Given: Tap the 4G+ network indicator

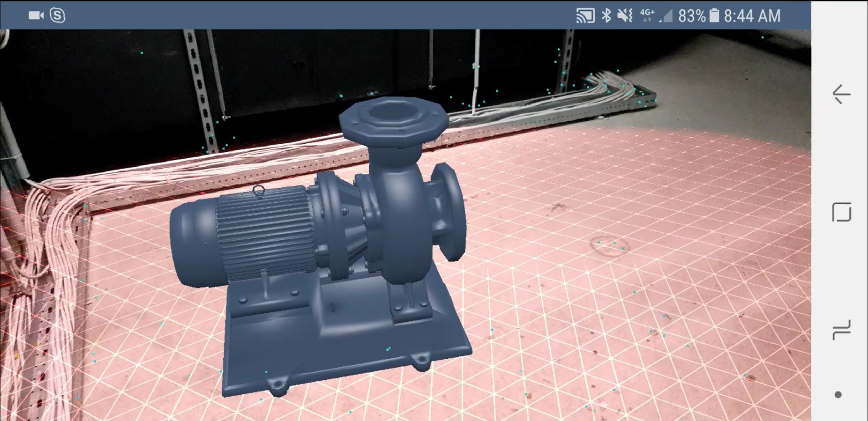Looking at the screenshot, I should coord(647,15).
